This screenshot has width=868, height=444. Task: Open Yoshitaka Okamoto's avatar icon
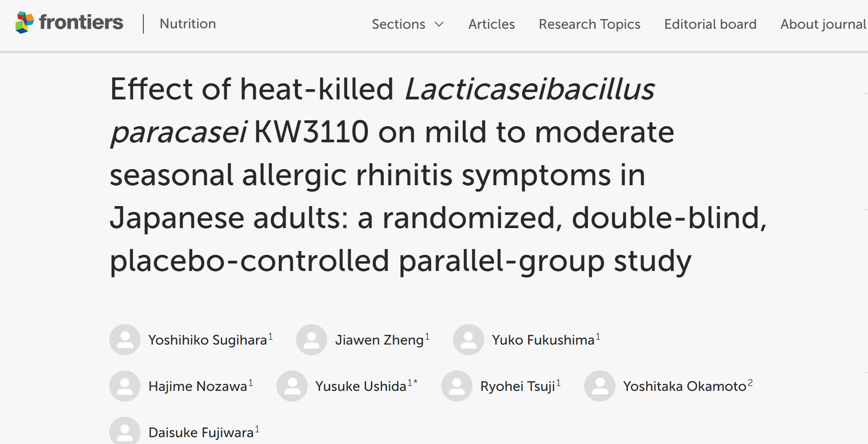click(x=600, y=386)
